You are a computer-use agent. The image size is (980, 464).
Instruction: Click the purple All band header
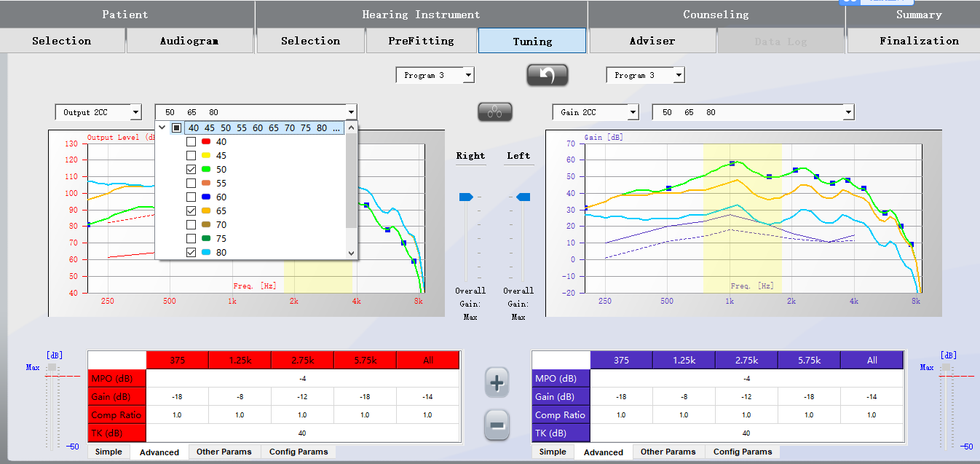coord(872,361)
